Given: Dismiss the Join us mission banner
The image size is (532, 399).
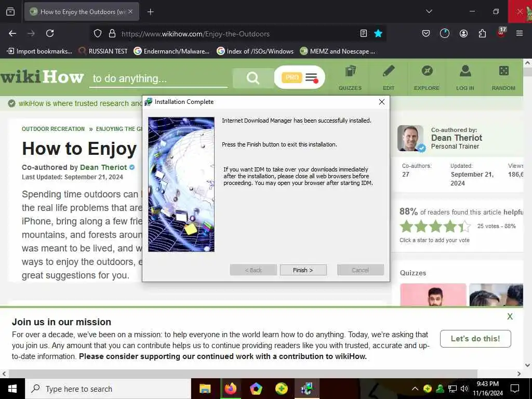Looking at the screenshot, I should [x=510, y=316].
